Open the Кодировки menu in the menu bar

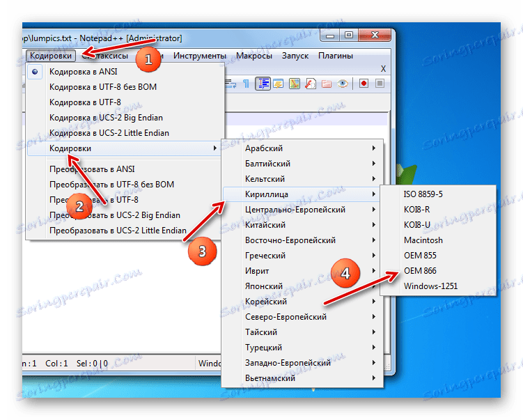click(x=51, y=56)
